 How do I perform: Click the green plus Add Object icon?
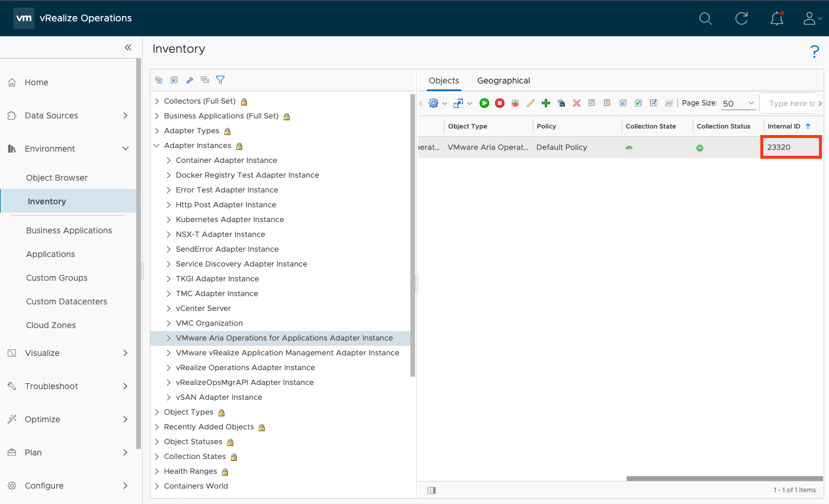pos(546,103)
